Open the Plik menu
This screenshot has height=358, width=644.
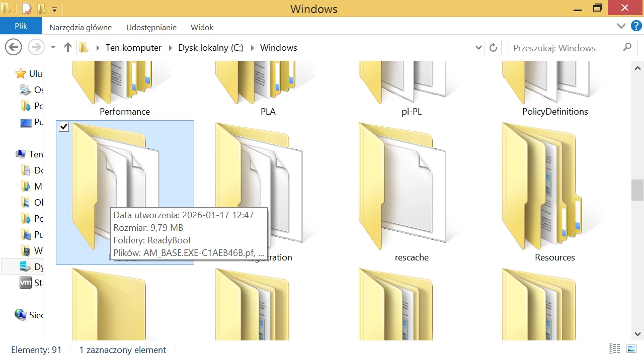click(21, 26)
